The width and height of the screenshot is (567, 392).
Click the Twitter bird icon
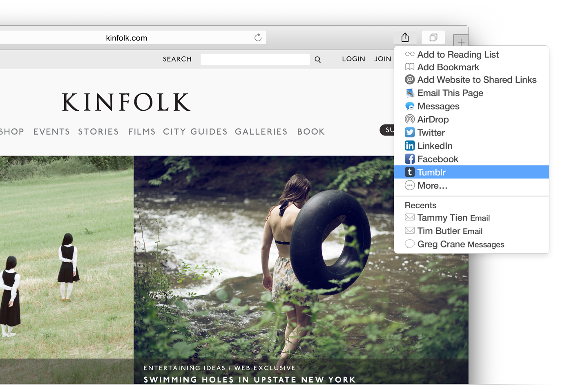click(410, 132)
